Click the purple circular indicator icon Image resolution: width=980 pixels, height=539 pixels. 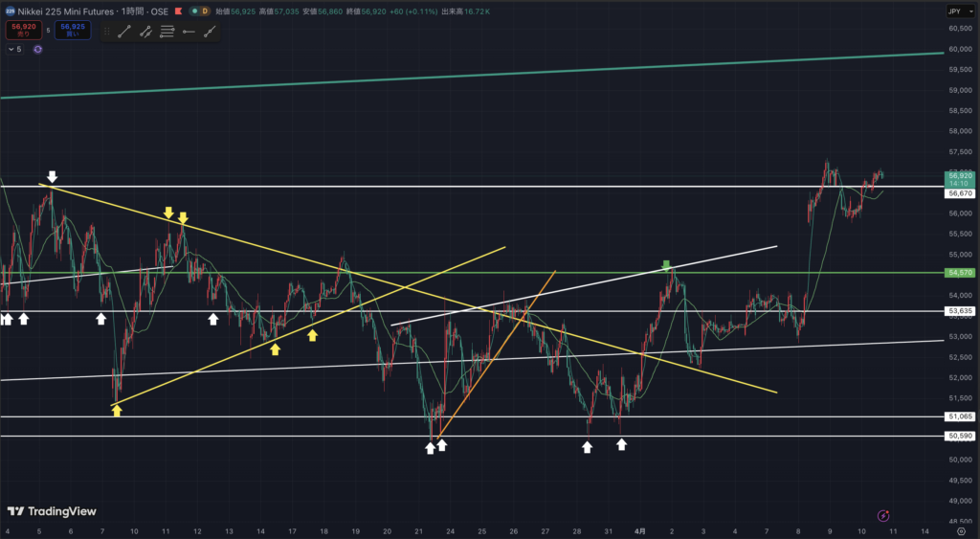pyautogui.click(x=37, y=49)
